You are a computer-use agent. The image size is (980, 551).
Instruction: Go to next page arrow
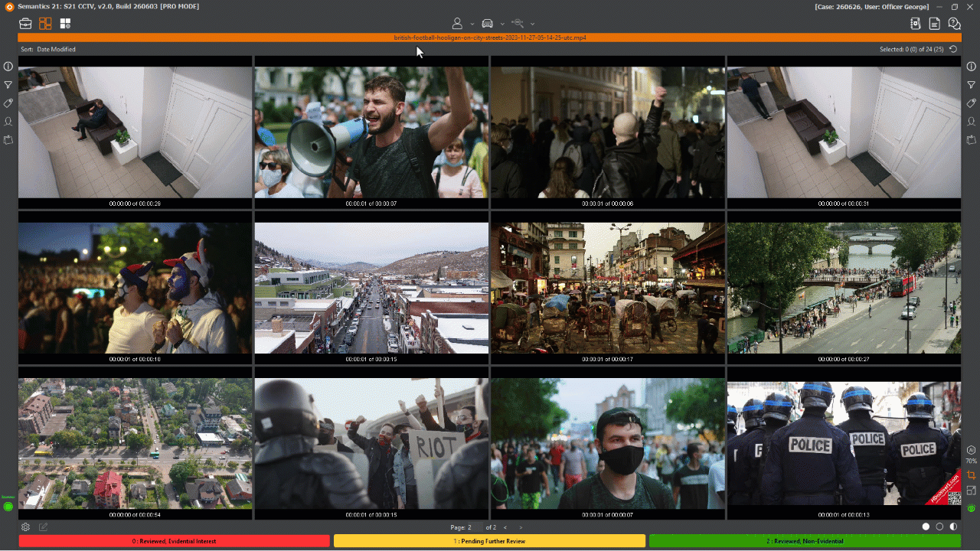click(x=521, y=527)
